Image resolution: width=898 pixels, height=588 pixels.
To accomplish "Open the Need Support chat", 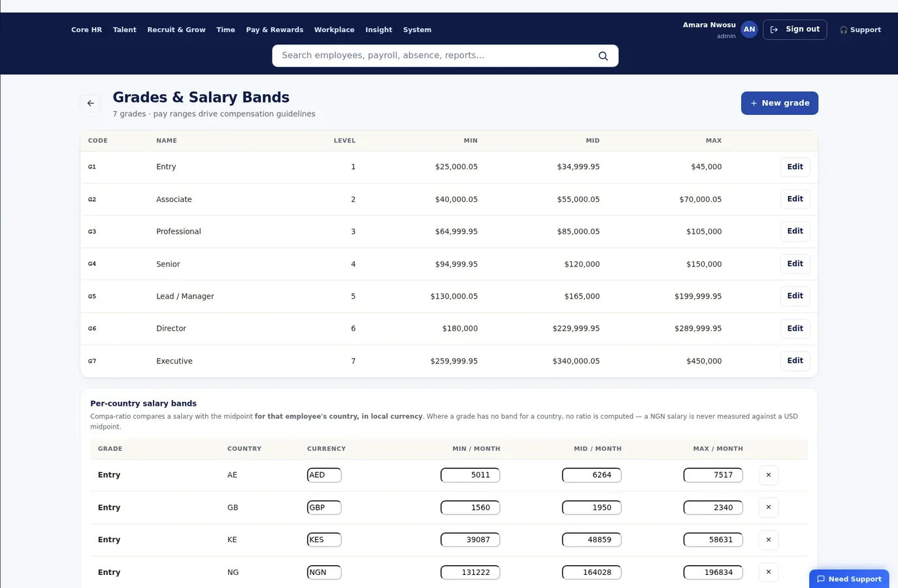I will tap(849, 579).
